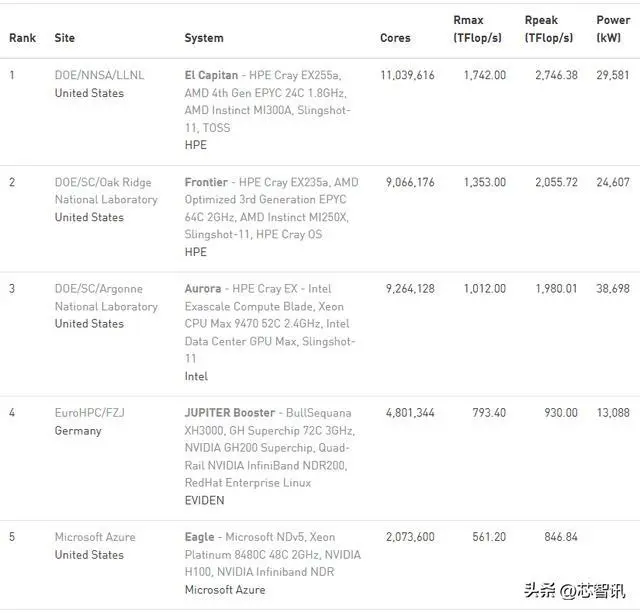Click the Power (kW) column header

pos(613,28)
